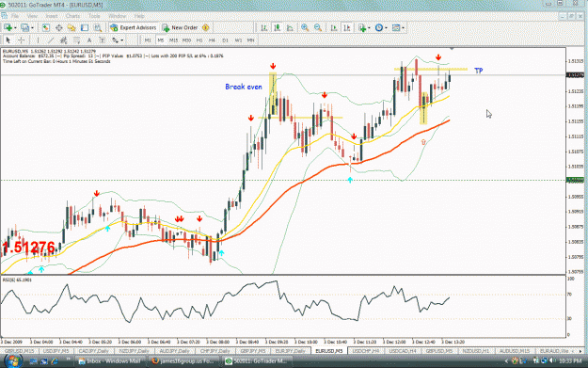
Task: Switch timeframe to W1
Action: (238, 40)
